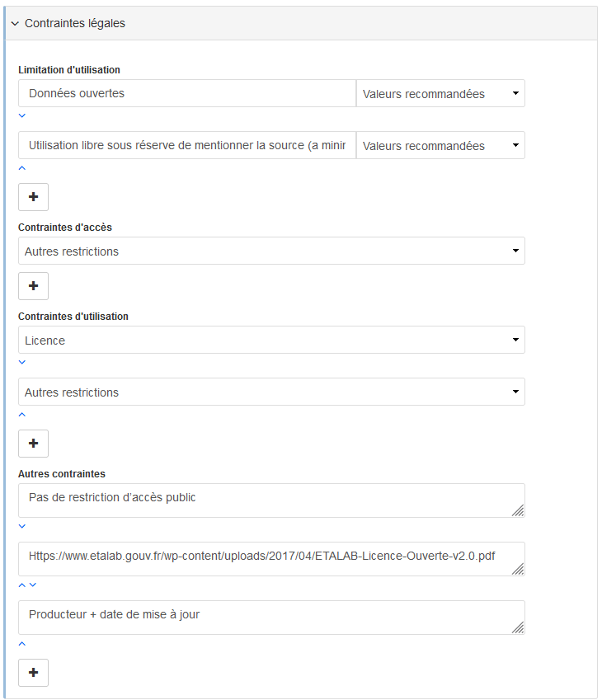602x700 pixels.
Task: Click 'Producteur + date de mise à jour' field
Action: coord(264,616)
